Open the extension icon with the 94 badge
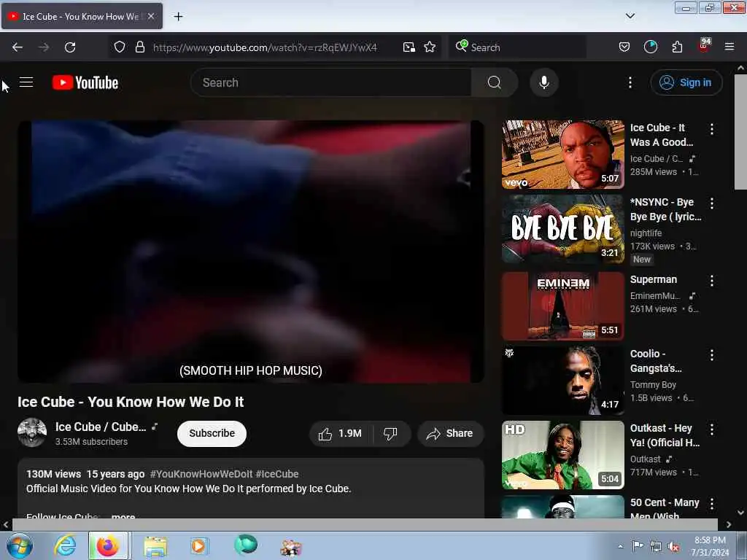The height and width of the screenshot is (560, 747). pos(704,46)
